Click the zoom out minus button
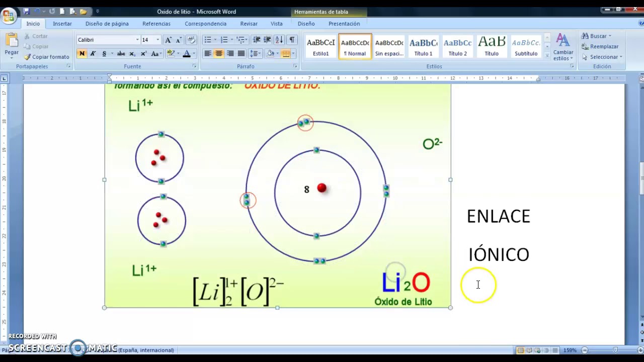 pyautogui.click(x=584, y=350)
